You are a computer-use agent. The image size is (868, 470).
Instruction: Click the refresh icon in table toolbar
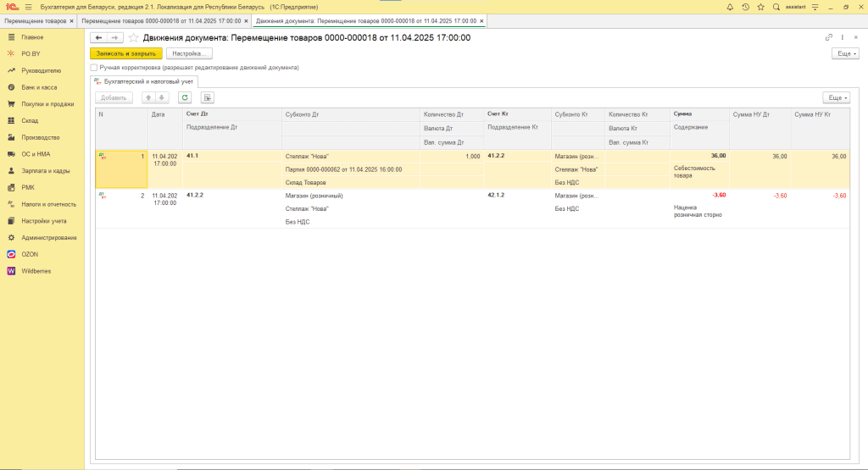tap(184, 97)
